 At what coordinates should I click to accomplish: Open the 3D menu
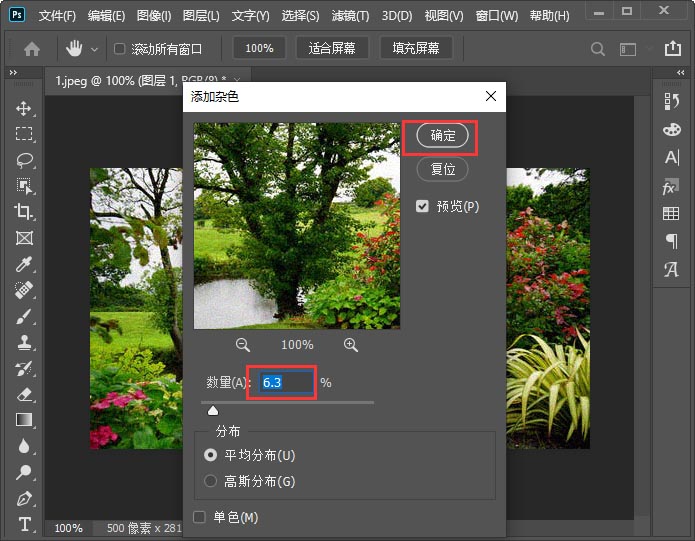point(397,16)
